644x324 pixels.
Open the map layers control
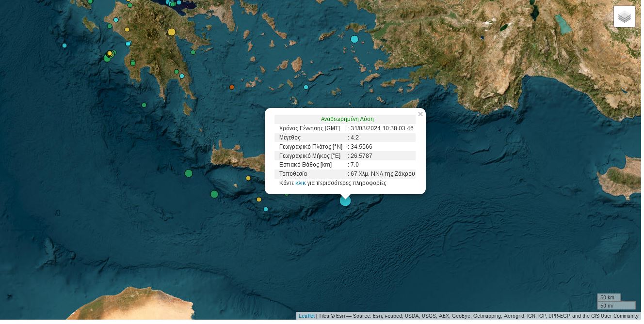(624, 16)
